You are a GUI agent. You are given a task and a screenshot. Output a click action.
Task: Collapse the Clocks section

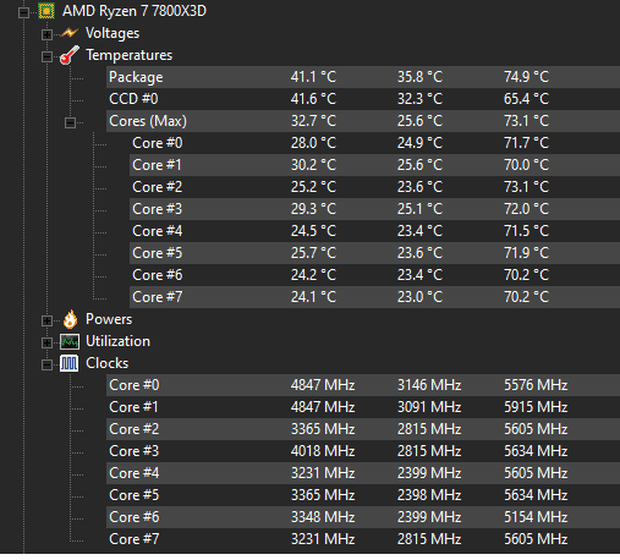[47, 365]
